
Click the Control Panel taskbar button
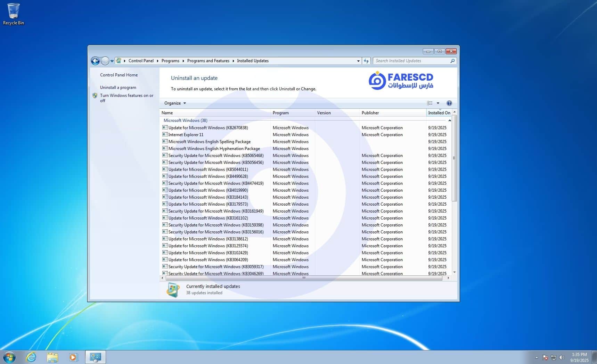coord(95,357)
